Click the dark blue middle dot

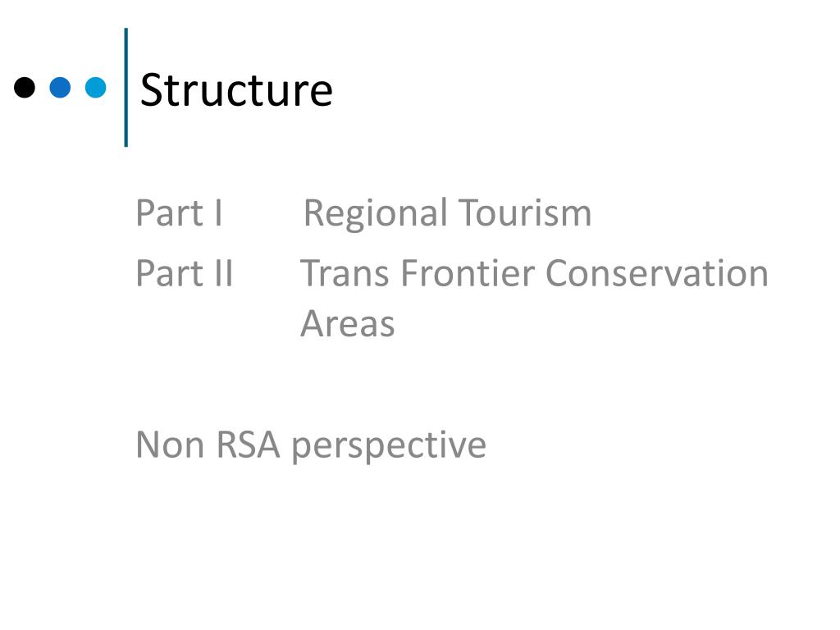(x=60, y=87)
